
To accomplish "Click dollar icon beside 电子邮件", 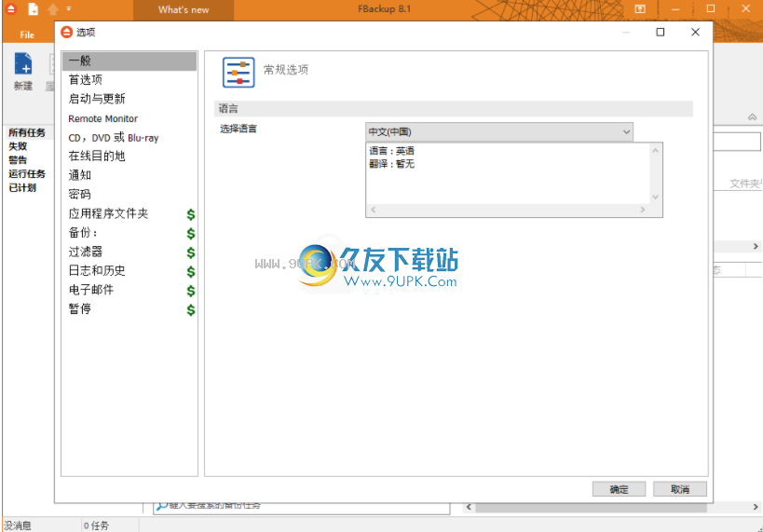I will click(x=191, y=291).
